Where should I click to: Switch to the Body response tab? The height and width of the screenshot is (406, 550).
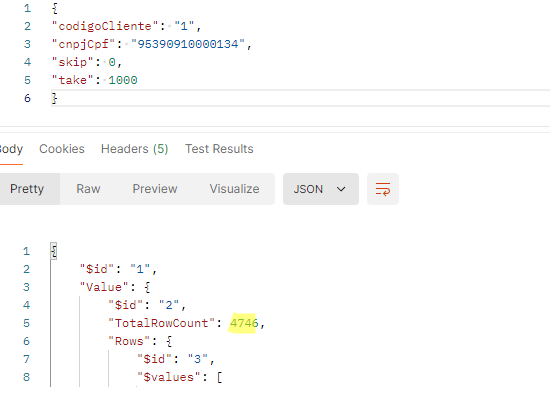tap(11, 149)
